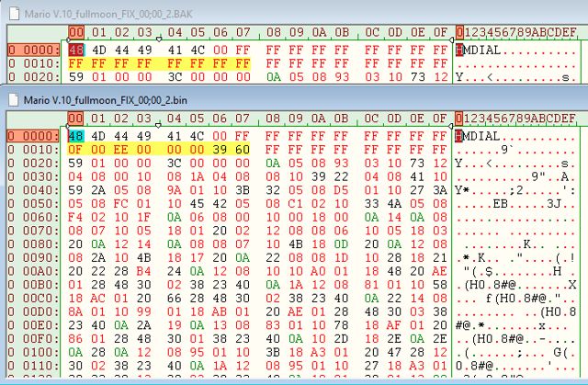Click row offset 0 0010 in BAK window
Viewport: 588px width, 385px height.
pos(34,63)
